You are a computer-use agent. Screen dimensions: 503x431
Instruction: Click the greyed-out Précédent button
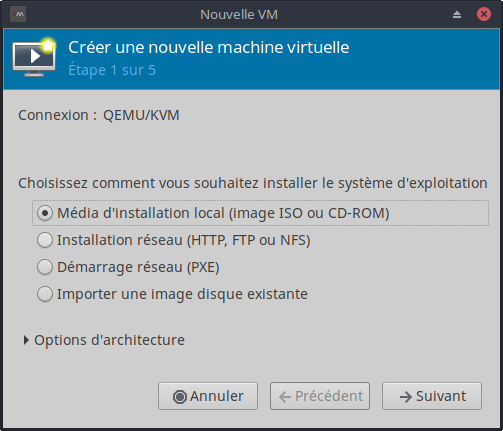[x=320, y=396]
